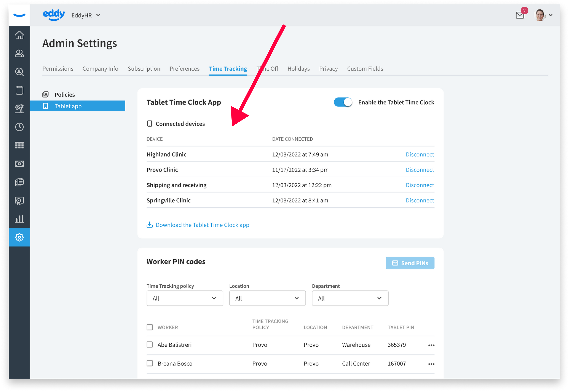This screenshot has width=569, height=392.
Task: Click the Highland Clinic device name
Action: (166, 154)
